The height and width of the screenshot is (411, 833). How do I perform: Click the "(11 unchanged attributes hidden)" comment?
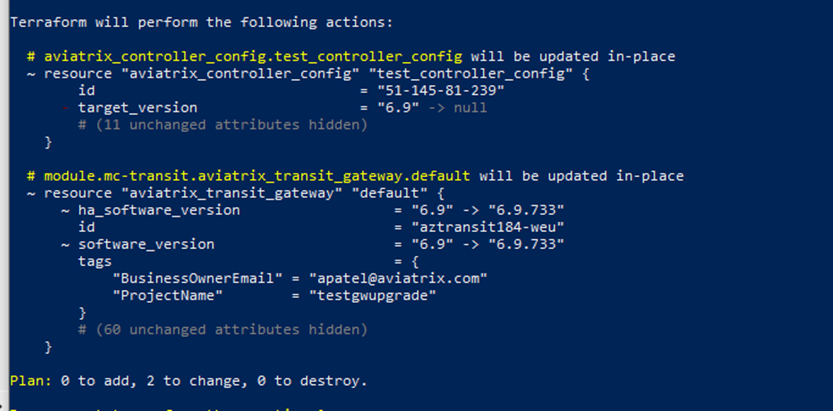click(x=223, y=125)
